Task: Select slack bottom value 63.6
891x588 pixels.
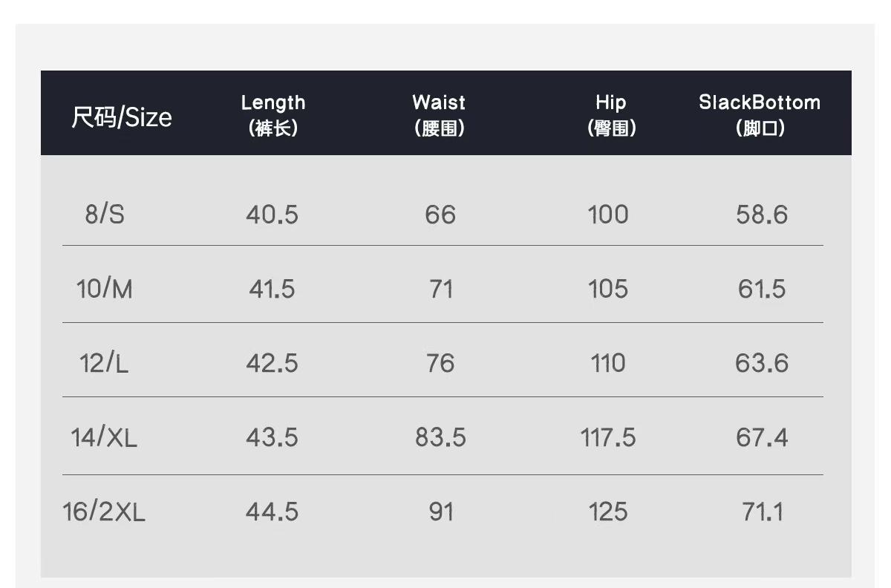Action: coord(762,363)
